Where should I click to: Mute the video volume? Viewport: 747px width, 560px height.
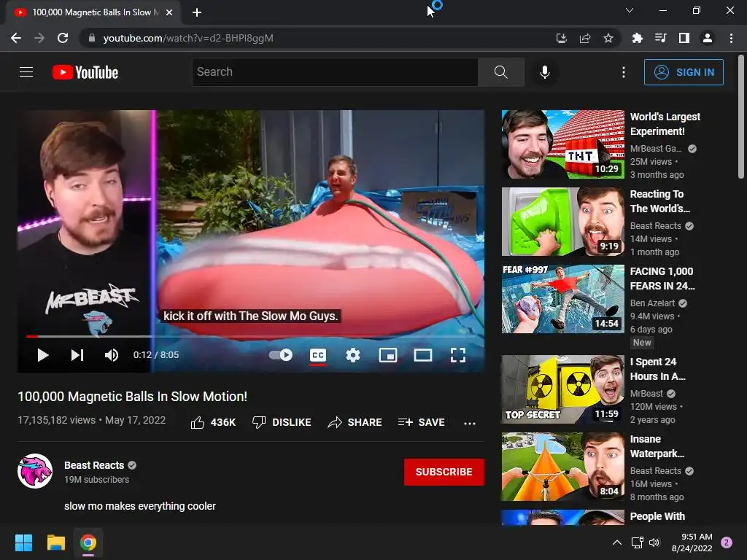pyautogui.click(x=112, y=355)
